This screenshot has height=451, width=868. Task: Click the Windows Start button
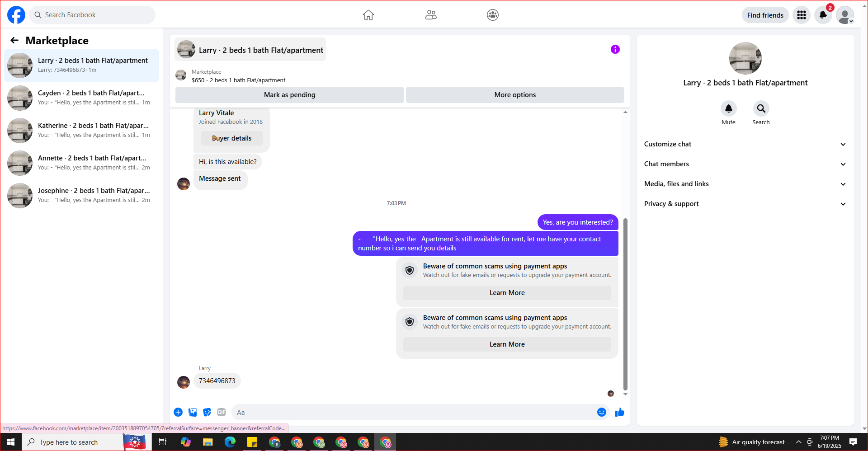(11, 442)
